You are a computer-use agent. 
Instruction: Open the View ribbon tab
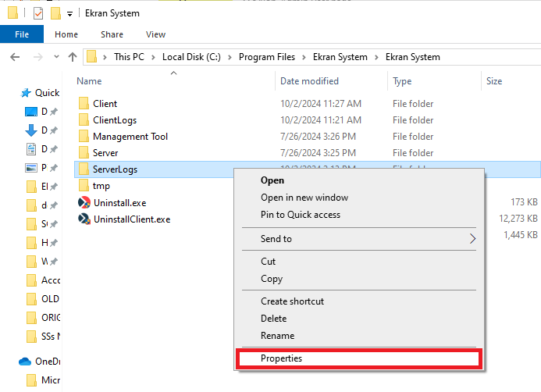(x=155, y=34)
